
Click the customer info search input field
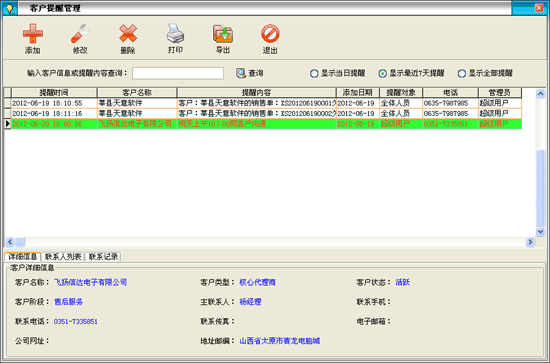pos(178,73)
